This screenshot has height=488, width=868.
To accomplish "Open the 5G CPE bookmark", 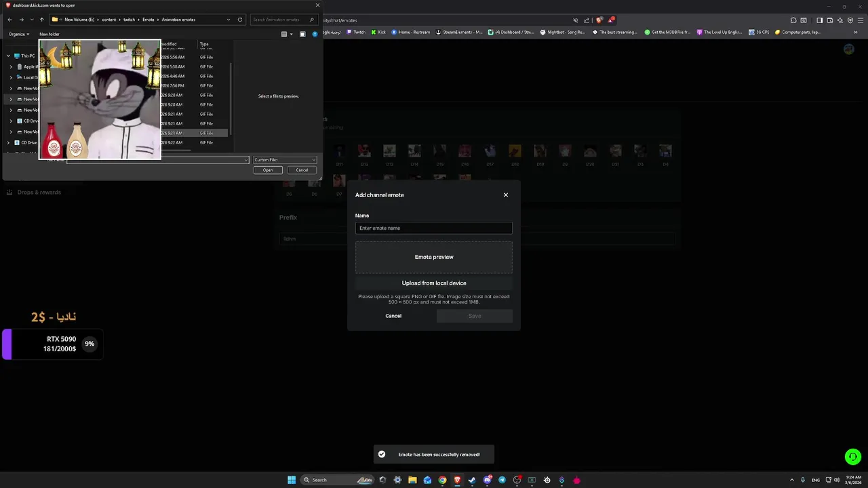I will click(759, 32).
